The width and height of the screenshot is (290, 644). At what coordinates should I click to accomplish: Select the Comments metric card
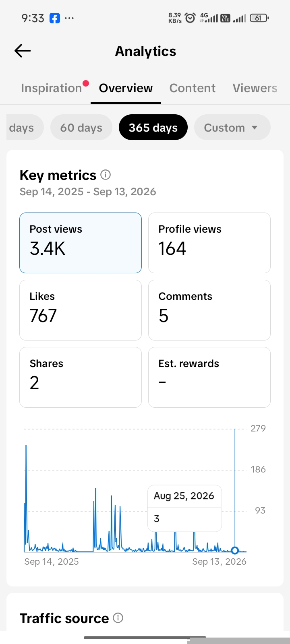point(209,310)
